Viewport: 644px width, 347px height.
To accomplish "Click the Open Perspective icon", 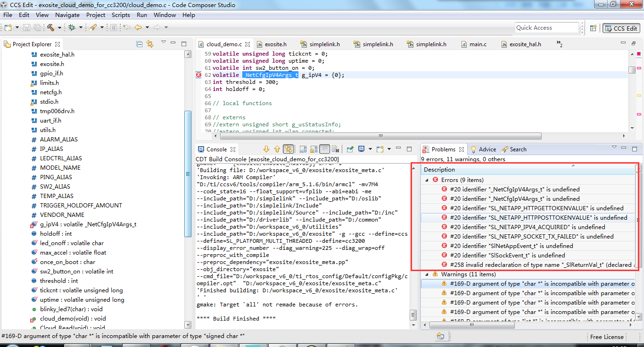I will [x=593, y=28].
